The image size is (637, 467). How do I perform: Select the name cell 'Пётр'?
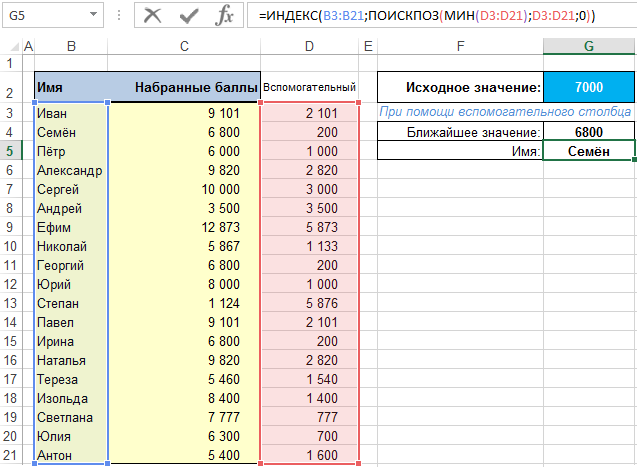[x=71, y=151]
